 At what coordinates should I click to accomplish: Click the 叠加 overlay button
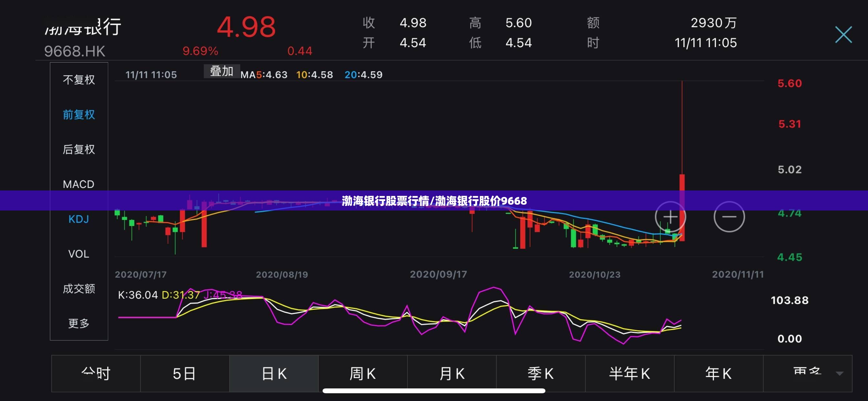pos(222,71)
